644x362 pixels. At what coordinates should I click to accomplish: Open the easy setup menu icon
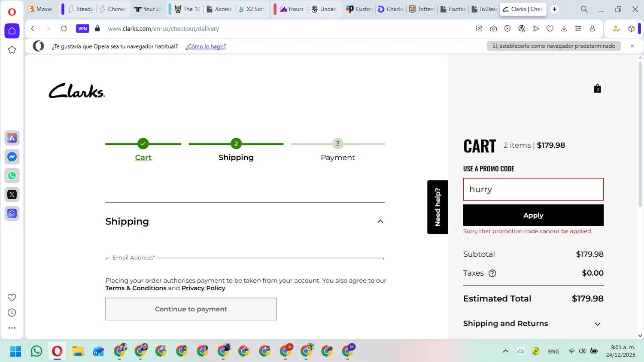[578, 29]
